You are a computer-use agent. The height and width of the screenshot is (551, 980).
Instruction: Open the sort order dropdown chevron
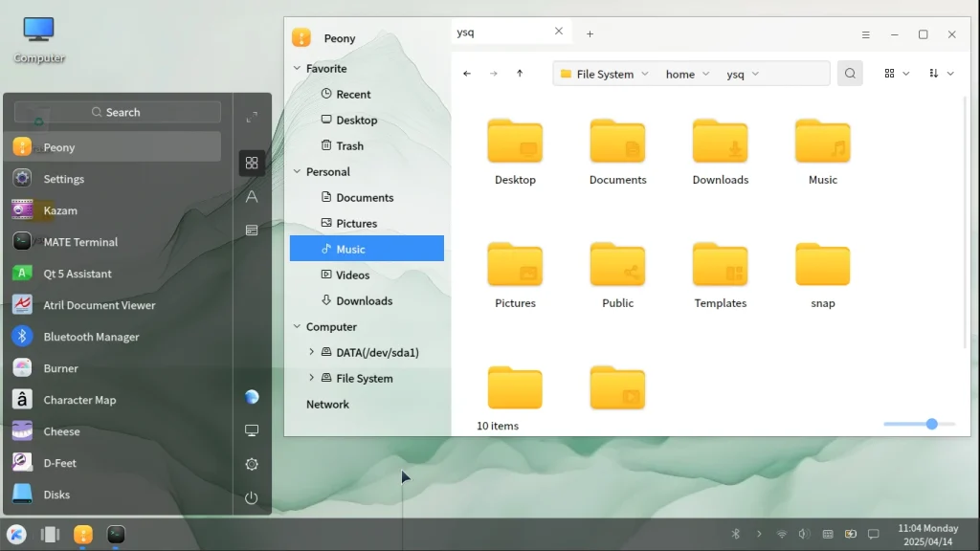[x=948, y=73]
